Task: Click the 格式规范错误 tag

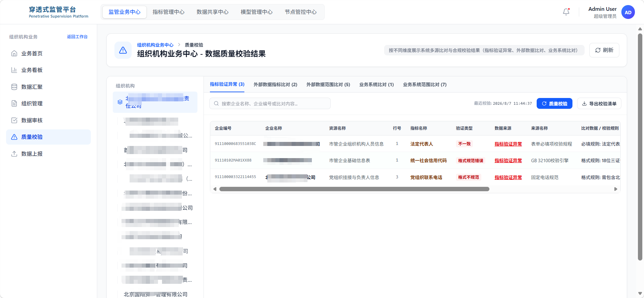Action: pyautogui.click(x=471, y=160)
